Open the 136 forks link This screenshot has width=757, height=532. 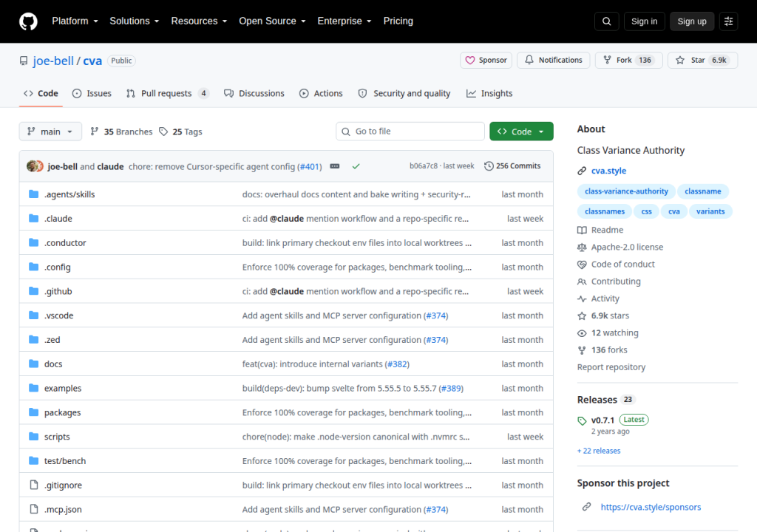tap(609, 350)
